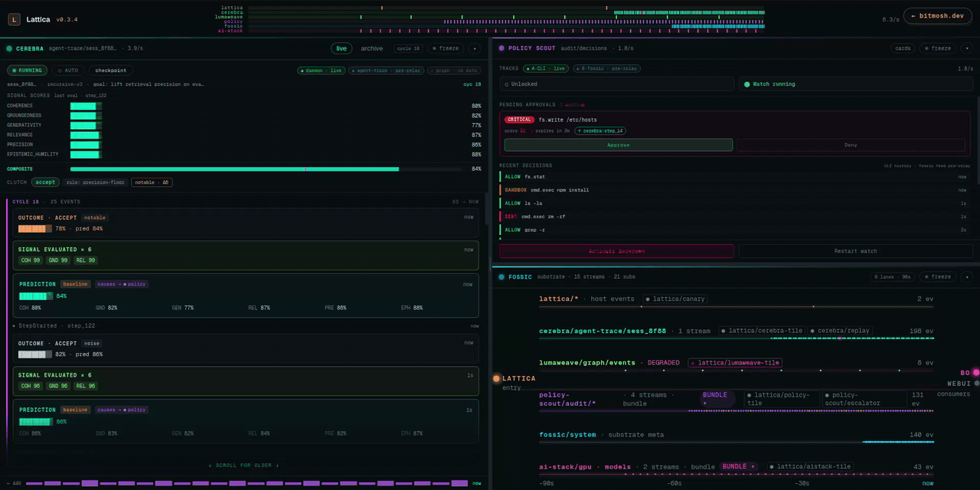980x490 pixels.
Task: Click the Fossic teal status dot
Action: click(x=501, y=277)
